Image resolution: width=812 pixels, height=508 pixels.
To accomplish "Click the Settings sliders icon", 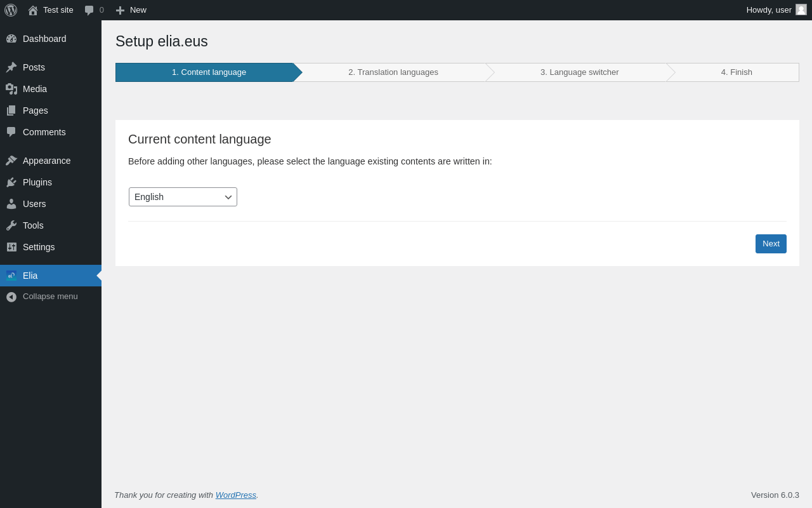I will [x=11, y=247].
